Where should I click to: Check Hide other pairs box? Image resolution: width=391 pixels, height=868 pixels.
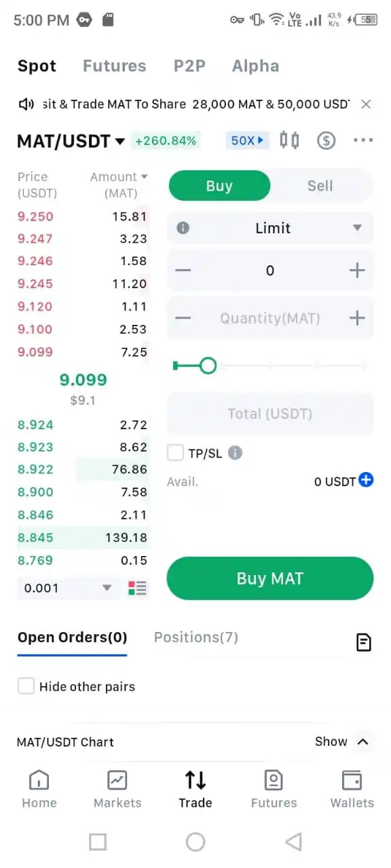point(26,686)
